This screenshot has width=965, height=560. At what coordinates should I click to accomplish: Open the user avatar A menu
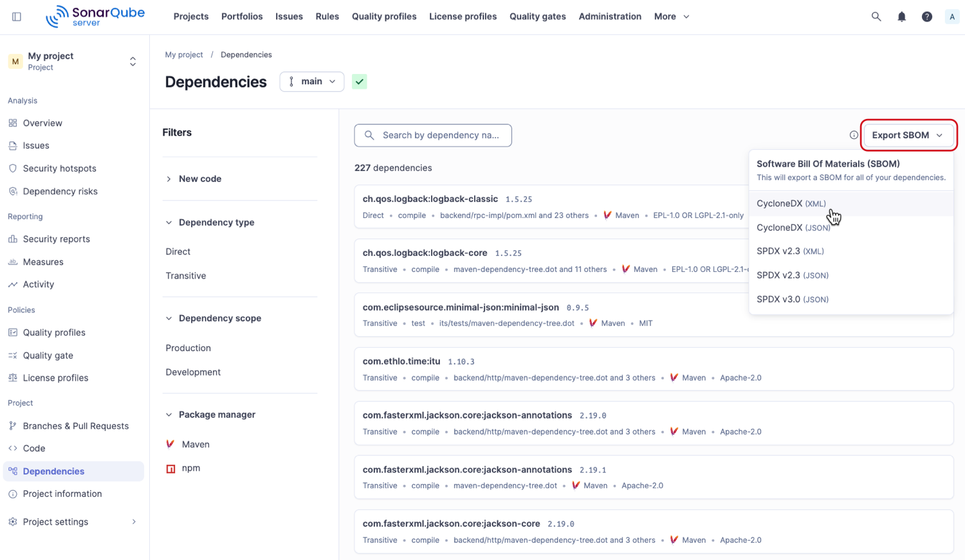coord(952,17)
